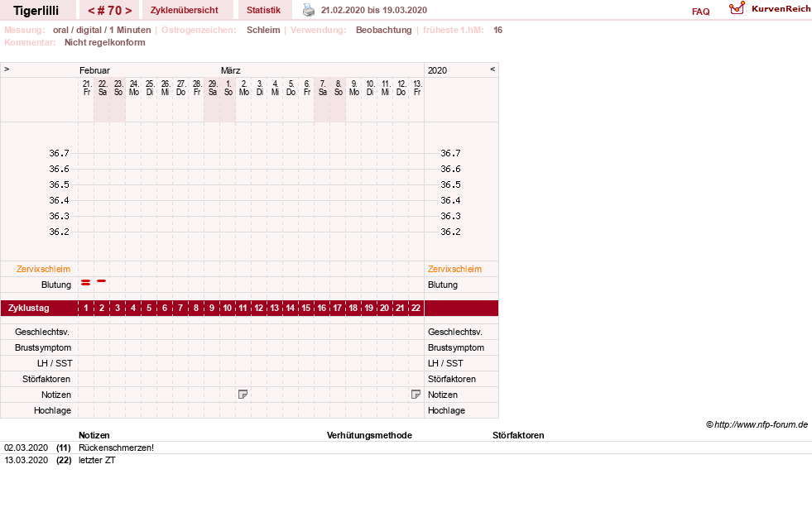Visit the nfp-forum.de link
The width and height of the screenshot is (812, 517).
[761, 424]
